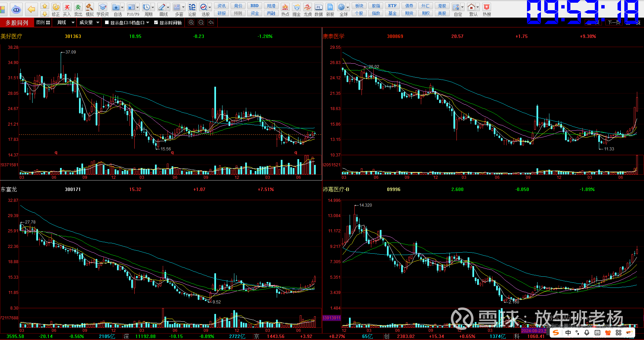Screen dimensions: 644x340
Task: Expand the 选股 dropdown arrow
Action: [x=210, y=7]
